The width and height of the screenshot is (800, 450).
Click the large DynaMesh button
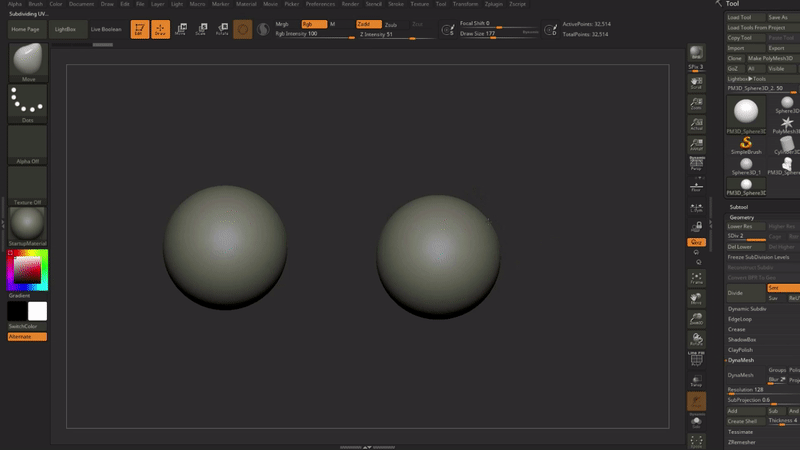pyautogui.click(x=745, y=375)
